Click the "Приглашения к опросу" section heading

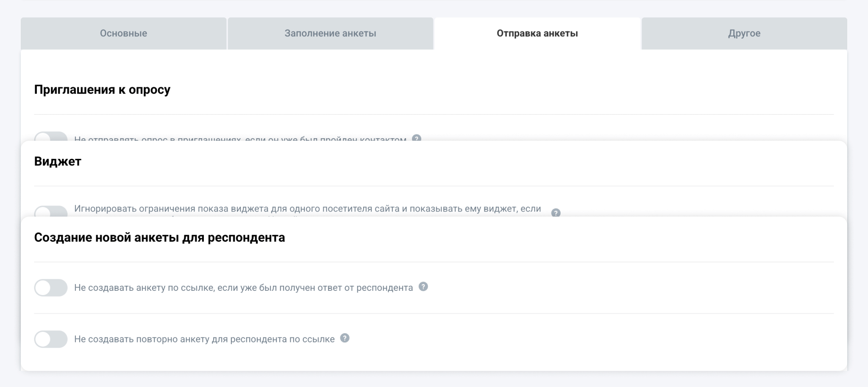point(102,90)
